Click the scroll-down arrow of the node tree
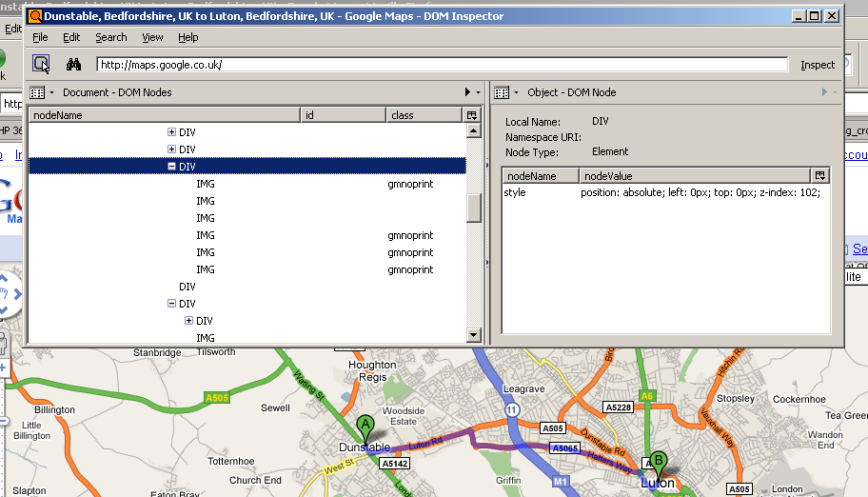868x497 pixels. (x=473, y=335)
